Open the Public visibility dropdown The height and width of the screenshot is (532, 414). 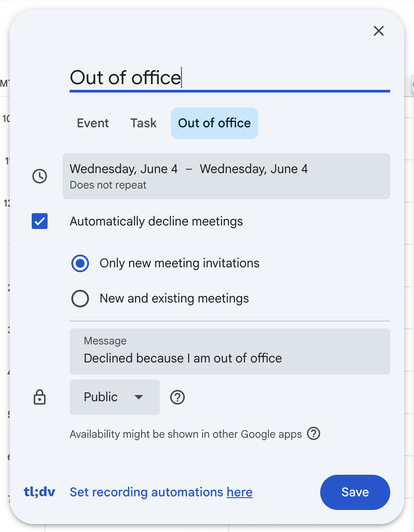114,397
